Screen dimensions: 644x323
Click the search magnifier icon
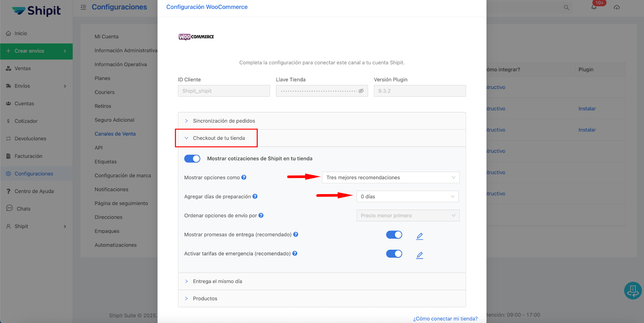tap(566, 7)
